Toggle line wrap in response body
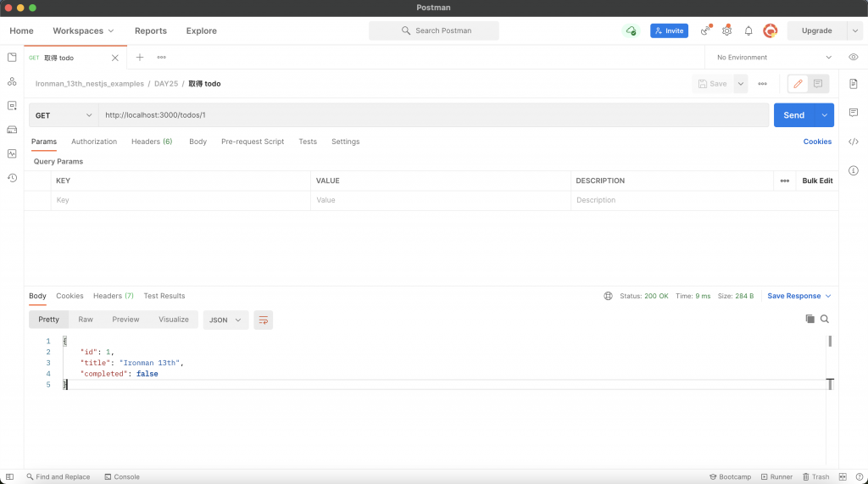This screenshot has height=484, width=868. (263, 320)
